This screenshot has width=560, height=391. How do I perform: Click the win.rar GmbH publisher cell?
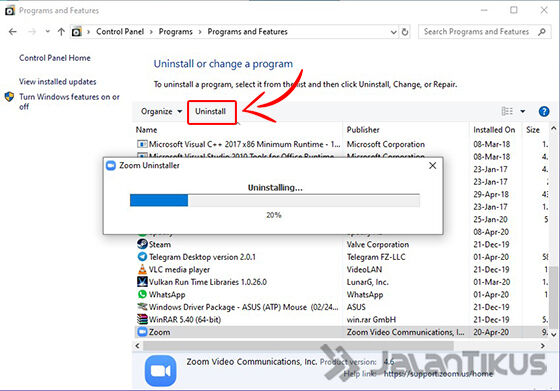pyautogui.click(x=371, y=320)
